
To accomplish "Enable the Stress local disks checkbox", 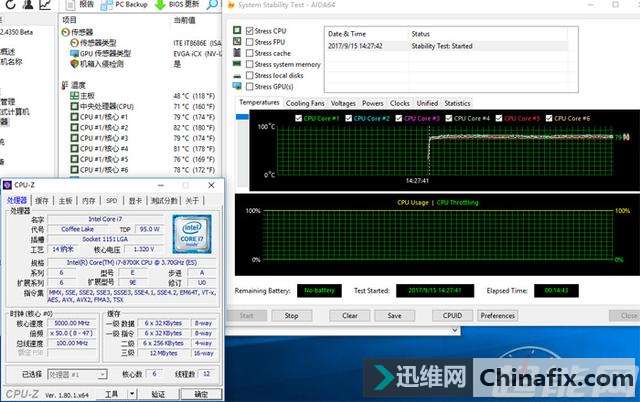I will point(250,75).
